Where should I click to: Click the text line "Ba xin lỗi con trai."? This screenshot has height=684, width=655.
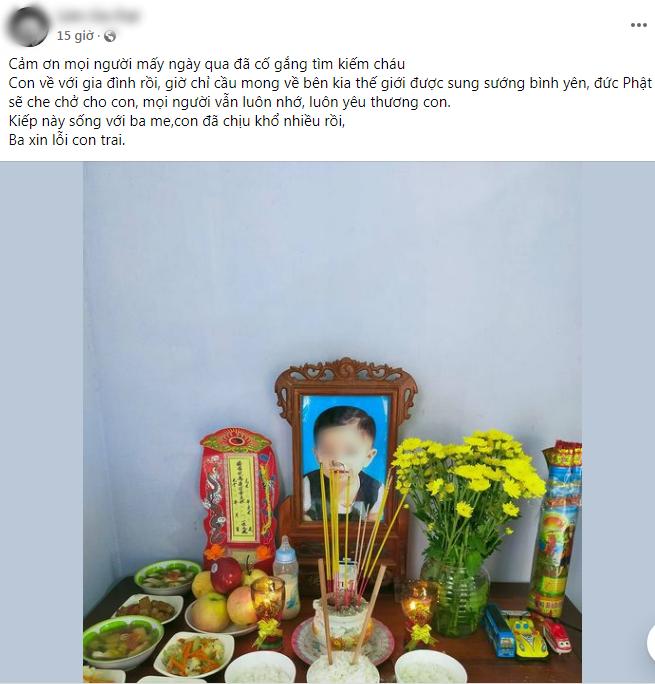tap(67, 140)
